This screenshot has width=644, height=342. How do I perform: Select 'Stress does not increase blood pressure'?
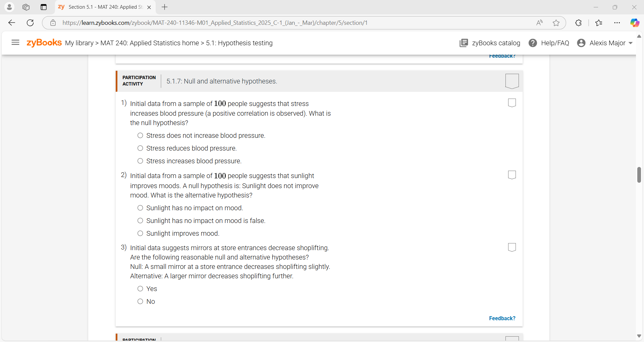(140, 135)
